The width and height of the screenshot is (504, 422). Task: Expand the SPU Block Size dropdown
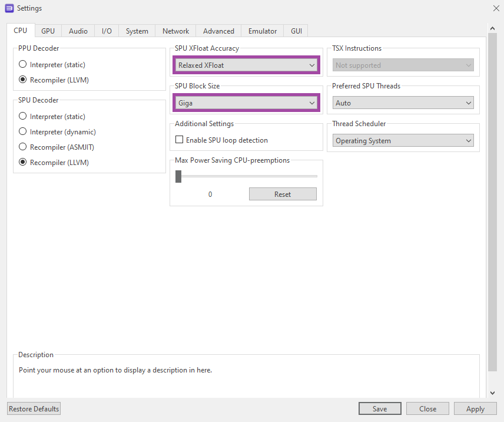(246, 103)
